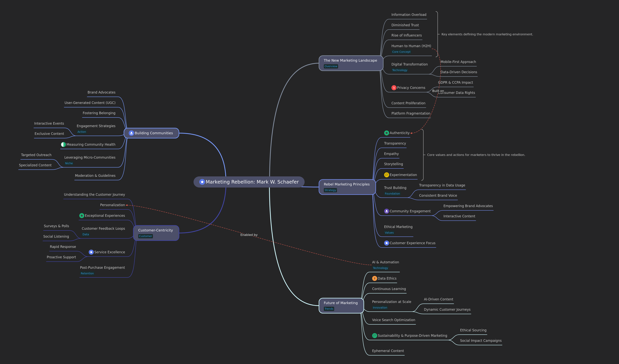Select the "Surveys & Polls" subtopic
619x364 pixels.
(56, 226)
